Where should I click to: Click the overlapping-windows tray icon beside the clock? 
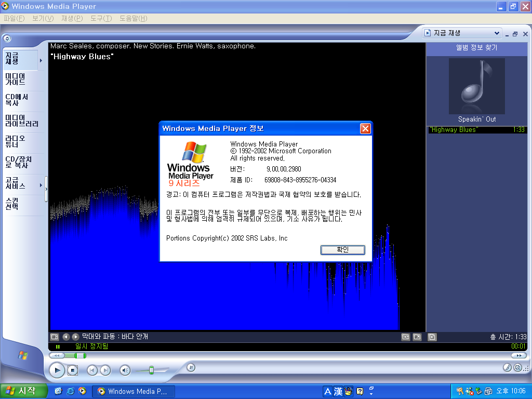[488, 391]
